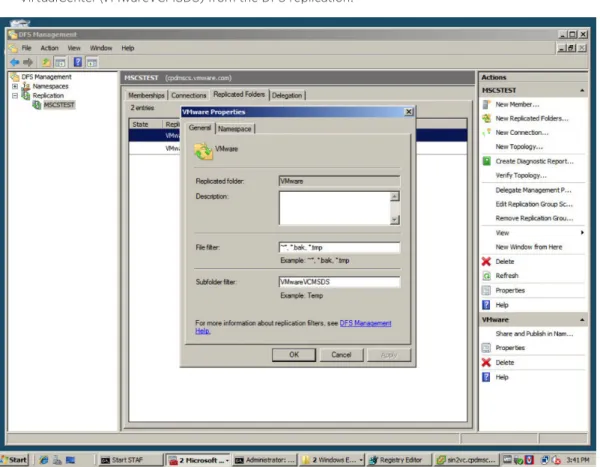Click the MSCSTEST replication group tree icon
600x467 pixels.
click(37, 105)
